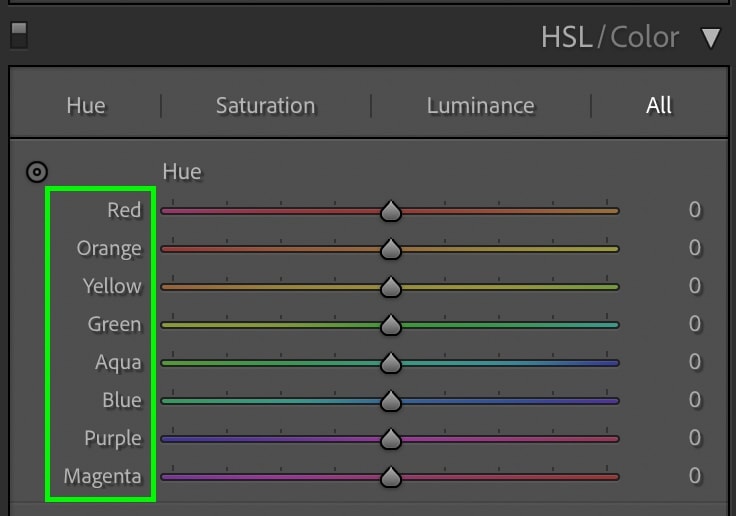
Task: Click the Magenta hue value field
Action: pos(695,476)
